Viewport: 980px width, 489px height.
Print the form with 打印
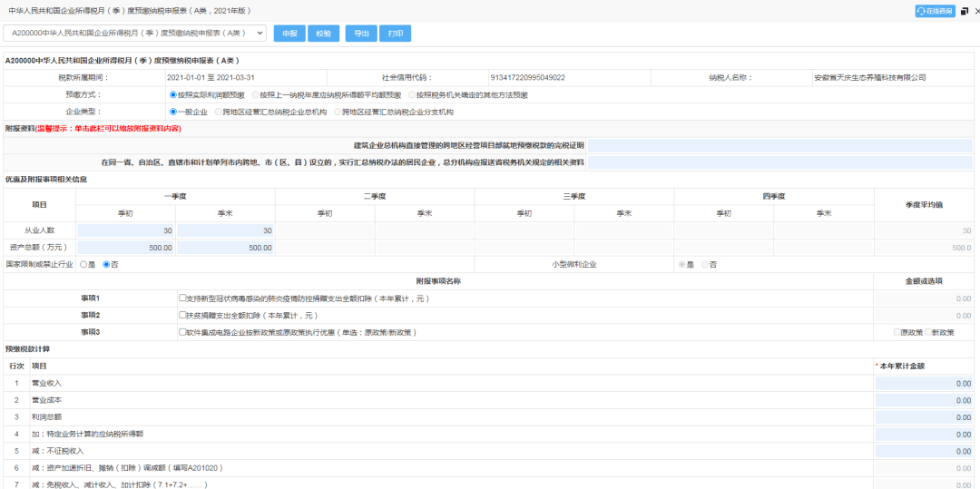tap(395, 34)
